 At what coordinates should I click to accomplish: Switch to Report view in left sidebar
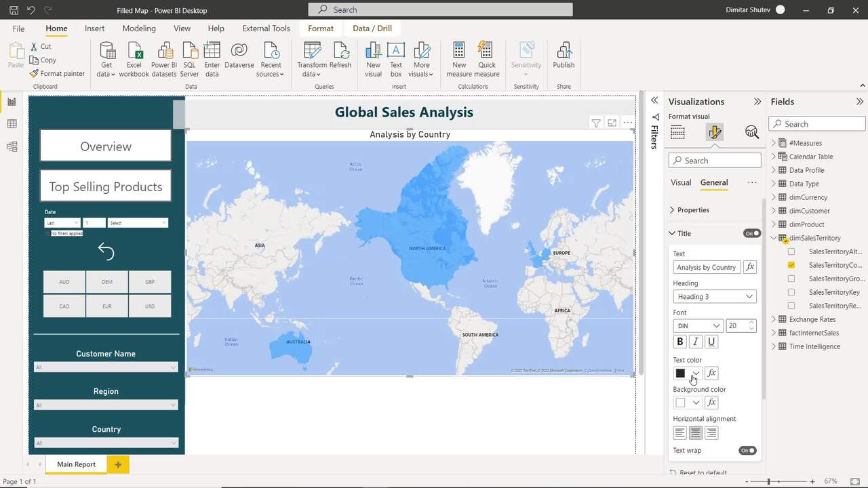coord(12,102)
